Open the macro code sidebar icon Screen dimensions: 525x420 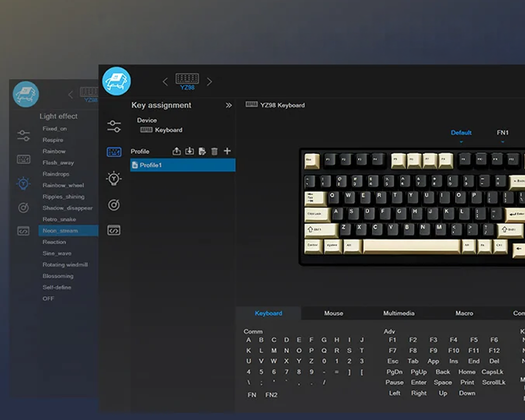(114, 230)
